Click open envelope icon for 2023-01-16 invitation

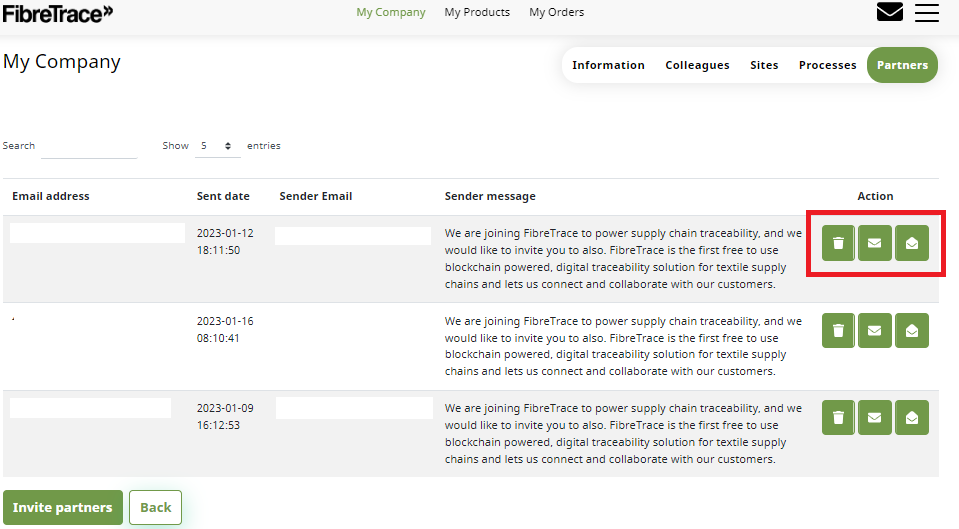point(912,330)
